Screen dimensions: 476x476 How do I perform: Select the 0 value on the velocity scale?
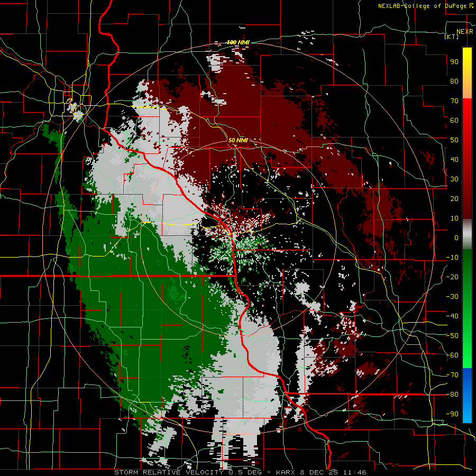point(456,237)
